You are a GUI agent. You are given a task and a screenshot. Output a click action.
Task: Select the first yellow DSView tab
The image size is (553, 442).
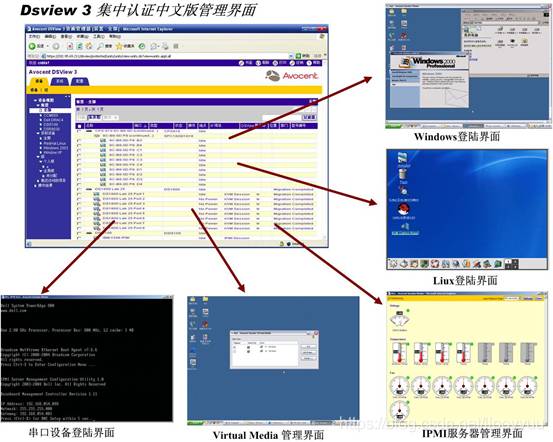point(39,81)
